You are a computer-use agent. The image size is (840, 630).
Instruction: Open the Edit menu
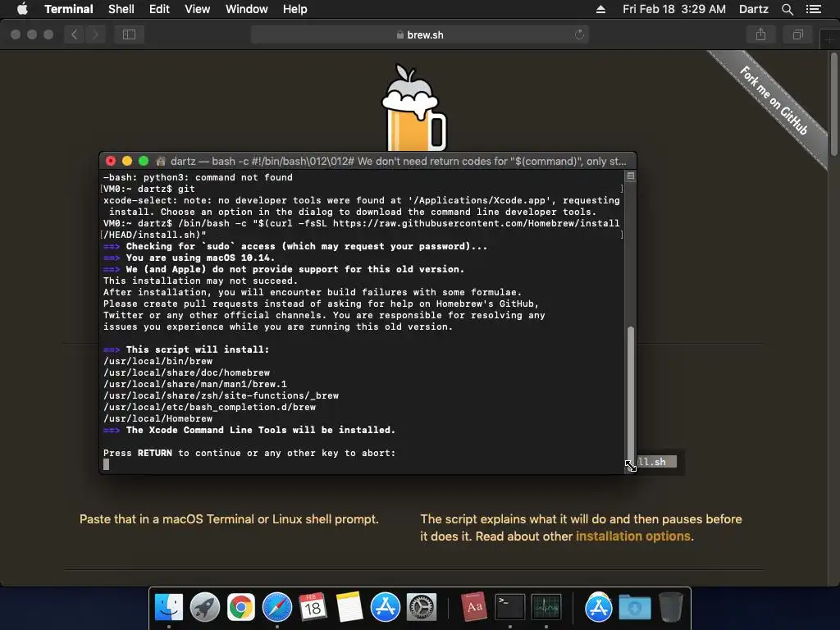coord(159,9)
